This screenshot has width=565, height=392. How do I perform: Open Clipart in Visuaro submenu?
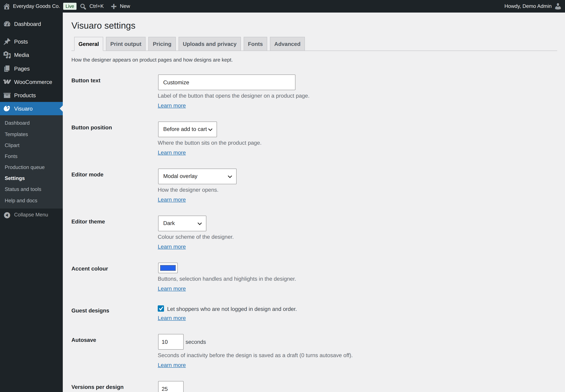click(x=12, y=145)
